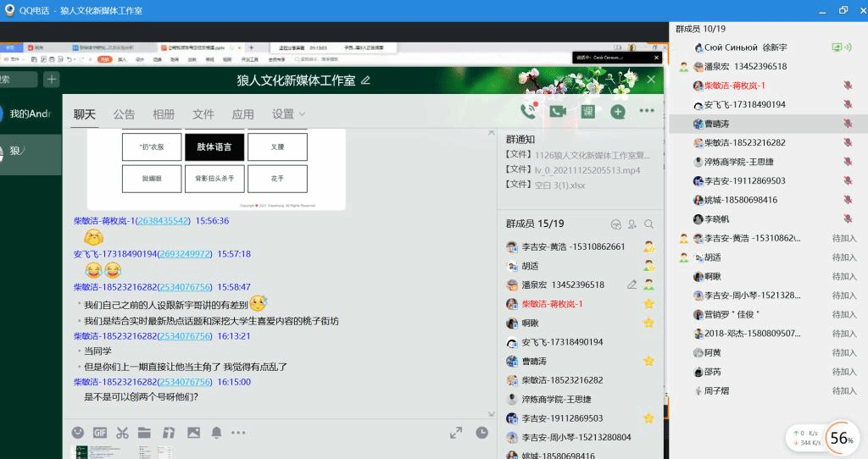Viewport: 868px width, 459px height.
Task: Expand more tools ellipsis in chat toolbar
Action: 238,433
